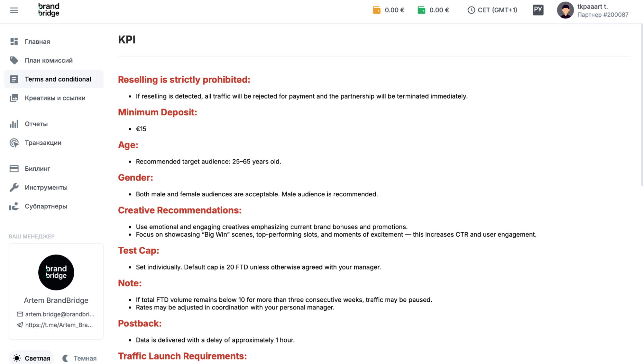This screenshot has height=364, width=643.
Task: Click the clock timezone icon
Action: tap(471, 10)
